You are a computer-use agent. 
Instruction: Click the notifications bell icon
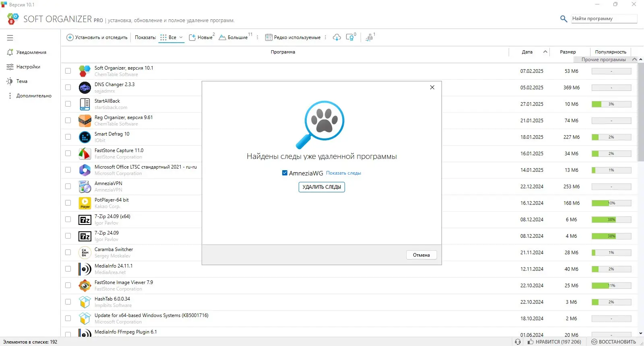point(10,52)
